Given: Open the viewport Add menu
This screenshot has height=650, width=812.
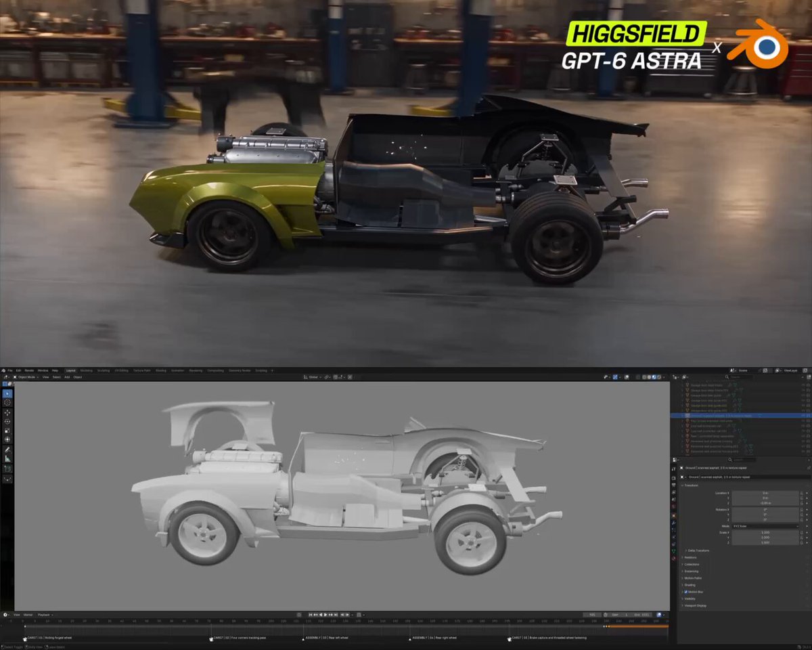Looking at the screenshot, I should pos(67,377).
